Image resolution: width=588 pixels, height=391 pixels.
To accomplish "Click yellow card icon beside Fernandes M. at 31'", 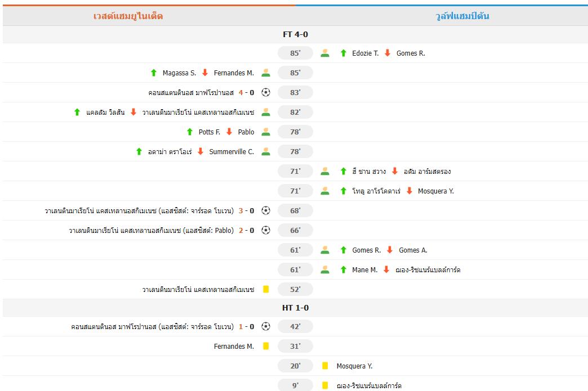I will 266,346.
